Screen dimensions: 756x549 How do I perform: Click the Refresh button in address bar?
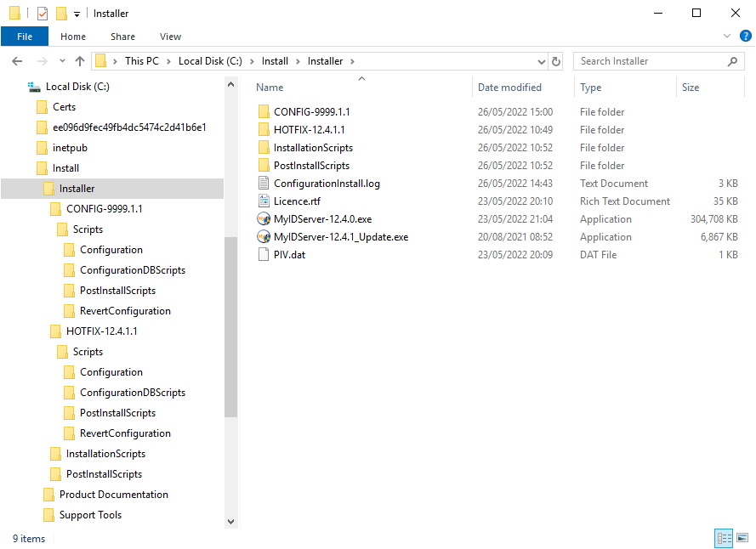coord(556,61)
